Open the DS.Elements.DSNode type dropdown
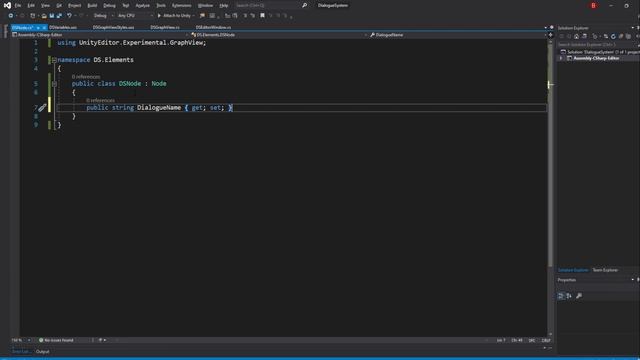This screenshot has height=360, width=640. [x=278, y=35]
